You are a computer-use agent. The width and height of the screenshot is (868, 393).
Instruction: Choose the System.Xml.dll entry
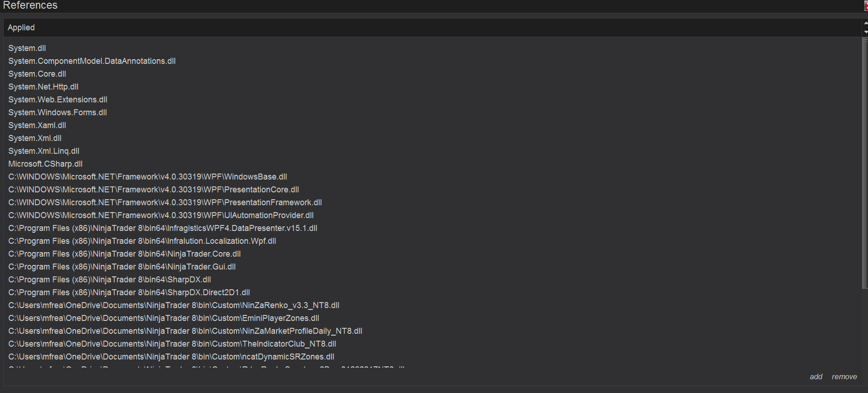tap(35, 138)
